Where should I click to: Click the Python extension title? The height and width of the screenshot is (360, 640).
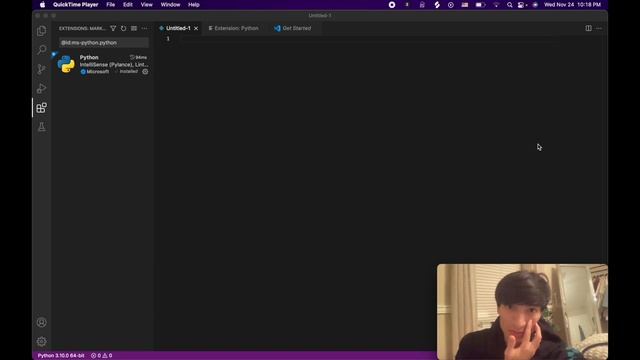point(89,57)
